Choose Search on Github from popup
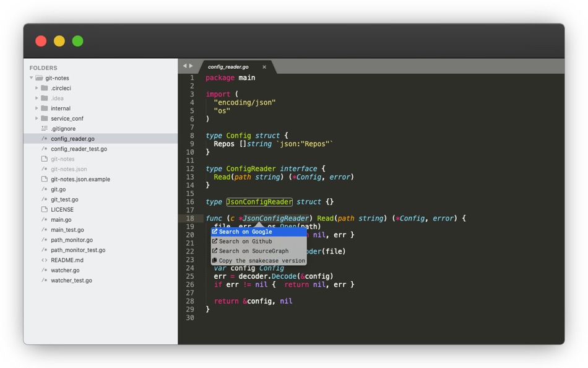The image size is (588, 368). pyautogui.click(x=259, y=242)
